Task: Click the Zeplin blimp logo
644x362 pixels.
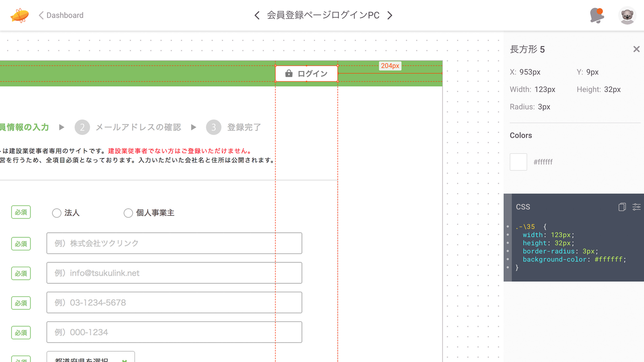Action: pyautogui.click(x=20, y=15)
